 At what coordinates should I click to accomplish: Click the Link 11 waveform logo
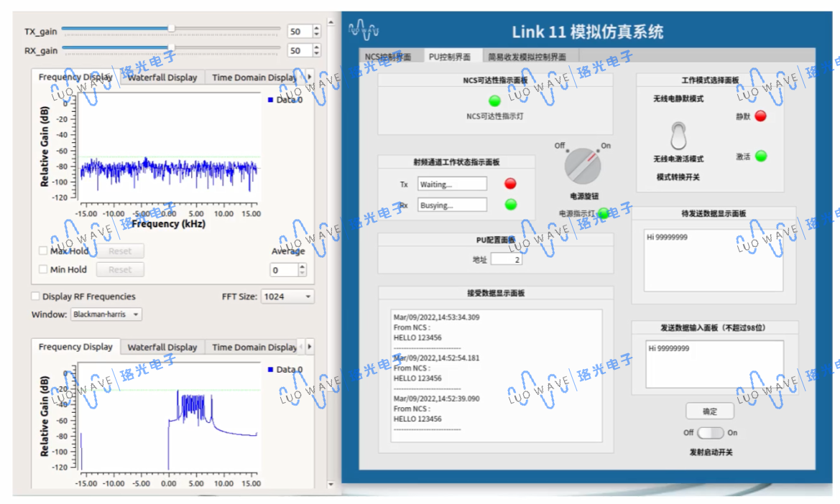[364, 30]
